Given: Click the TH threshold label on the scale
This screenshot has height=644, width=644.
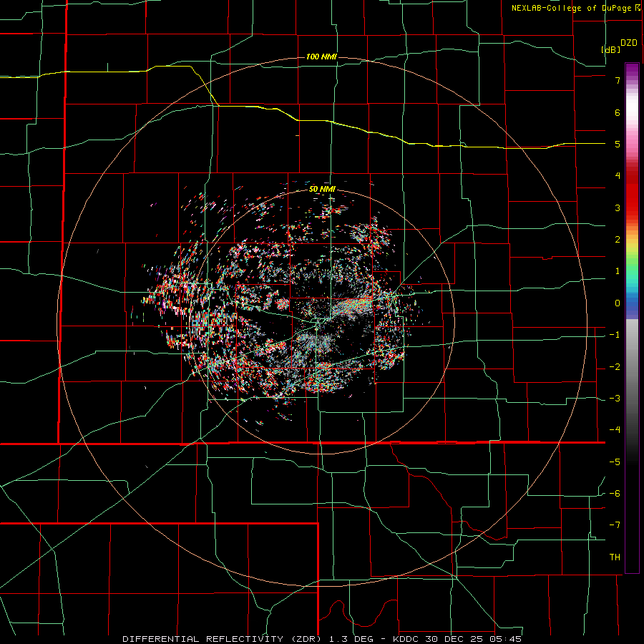Looking at the screenshot, I should tap(615, 557).
